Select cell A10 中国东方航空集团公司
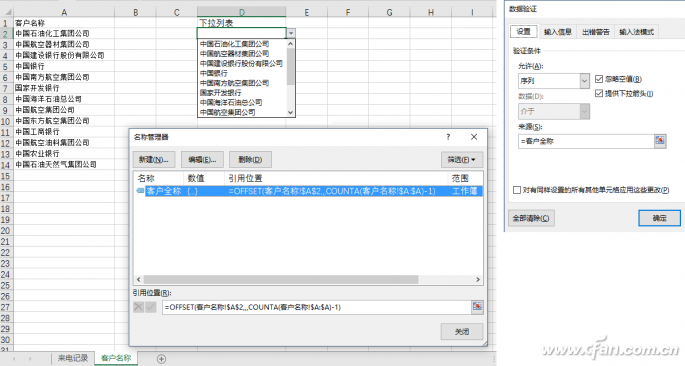Viewport: 685px width, 366px height. pos(64,121)
